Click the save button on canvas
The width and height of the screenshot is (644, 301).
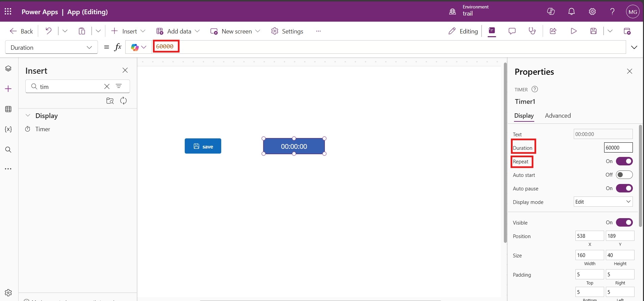click(203, 146)
